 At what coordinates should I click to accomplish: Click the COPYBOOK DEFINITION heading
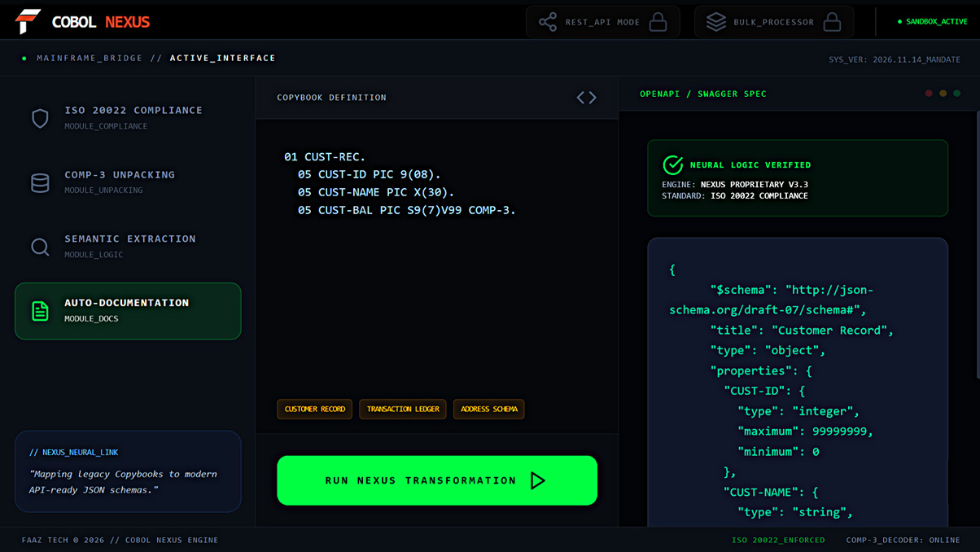pyautogui.click(x=332, y=98)
